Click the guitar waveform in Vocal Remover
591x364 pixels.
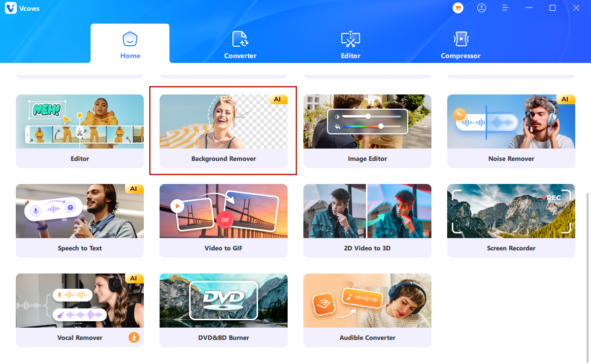[x=80, y=315]
